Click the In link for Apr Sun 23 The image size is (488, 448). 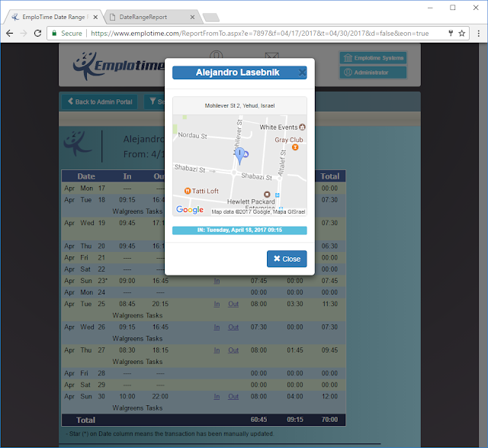217,281
